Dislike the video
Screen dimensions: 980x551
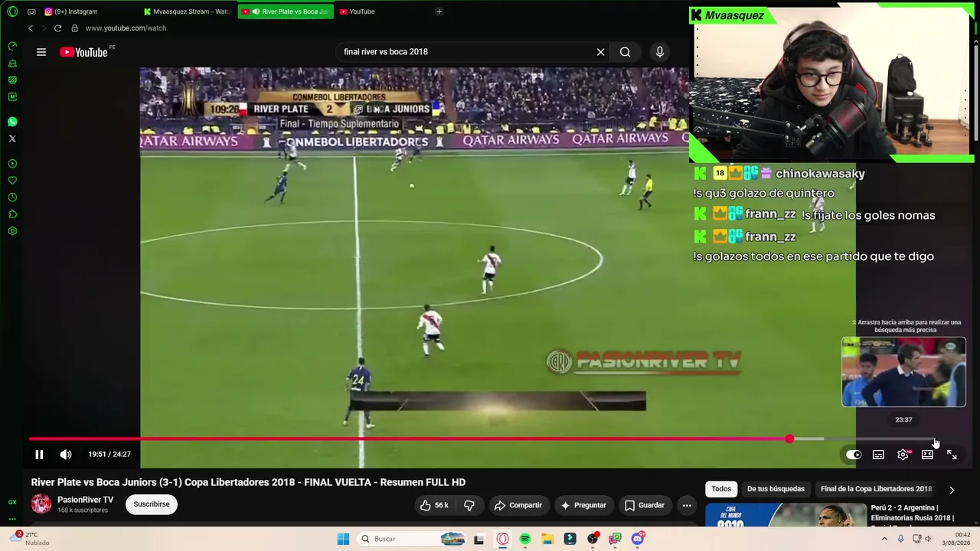tap(469, 505)
